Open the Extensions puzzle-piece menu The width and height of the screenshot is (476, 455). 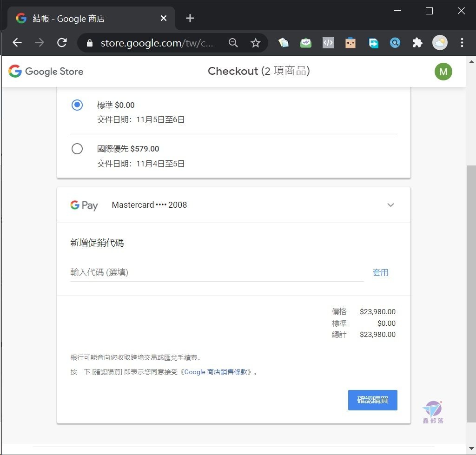click(417, 43)
